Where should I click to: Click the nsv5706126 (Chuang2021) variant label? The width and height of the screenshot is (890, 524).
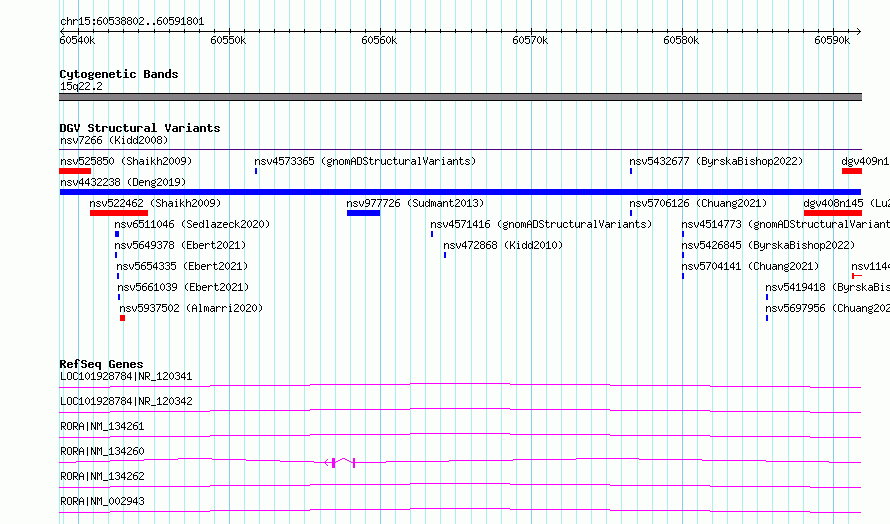pos(698,203)
